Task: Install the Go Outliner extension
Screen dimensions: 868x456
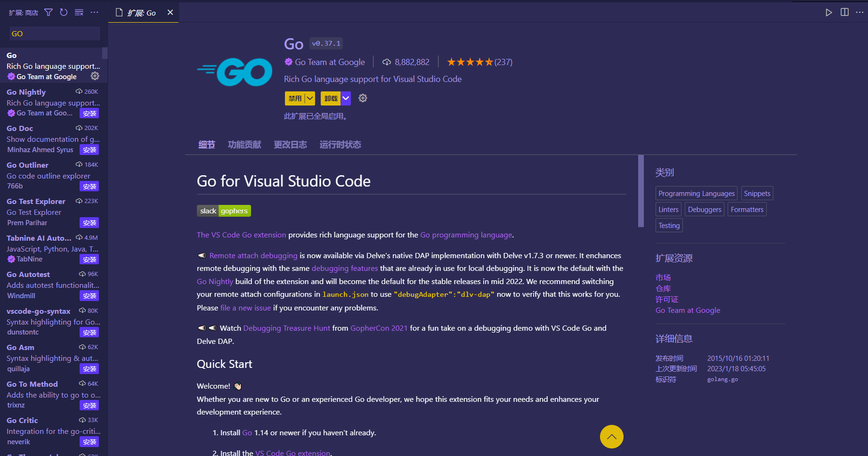Action: click(89, 187)
